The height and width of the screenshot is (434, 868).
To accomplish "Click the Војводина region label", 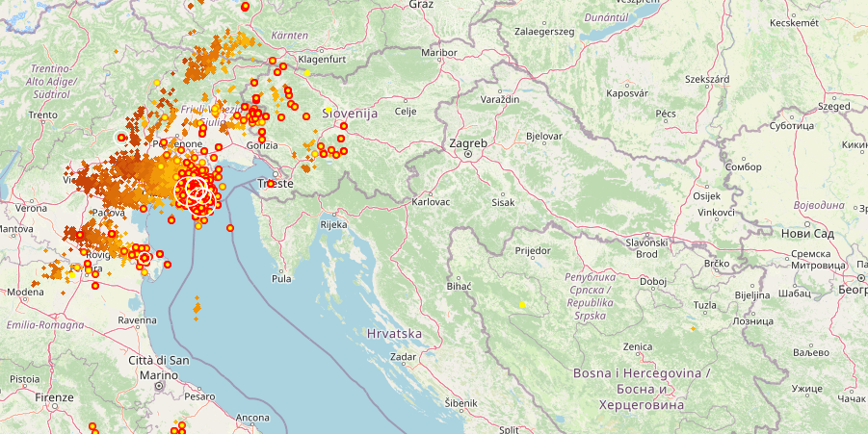I will pyautogui.click(x=819, y=205).
